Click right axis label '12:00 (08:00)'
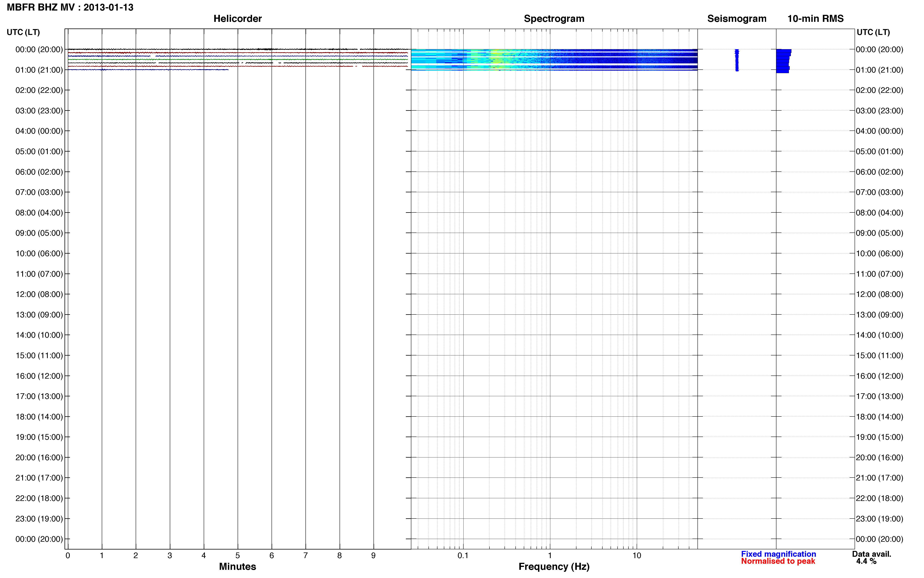This screenshot has height=578, width=924. (x=879, y=294)
